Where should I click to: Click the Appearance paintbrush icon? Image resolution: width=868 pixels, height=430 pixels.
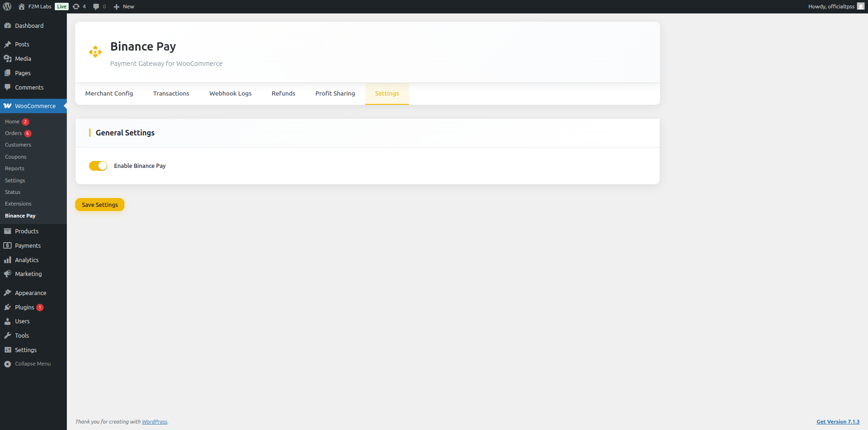7,293
